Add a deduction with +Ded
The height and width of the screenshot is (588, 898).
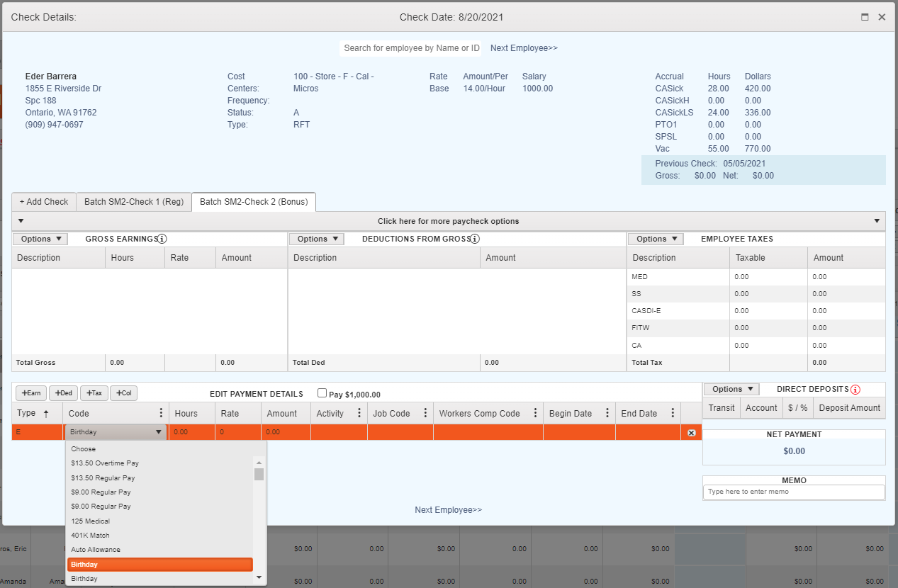click(64, 393)
